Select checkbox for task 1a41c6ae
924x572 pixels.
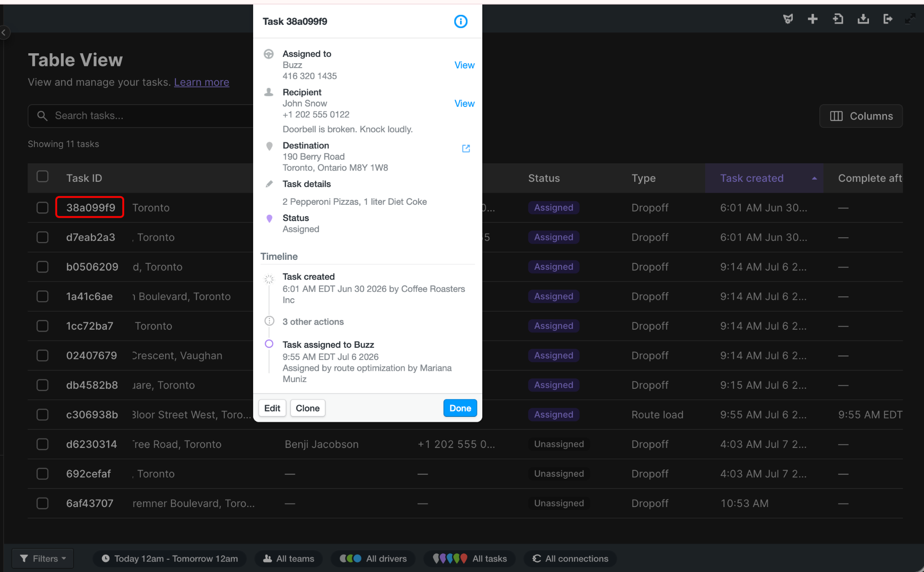point(42,296)
